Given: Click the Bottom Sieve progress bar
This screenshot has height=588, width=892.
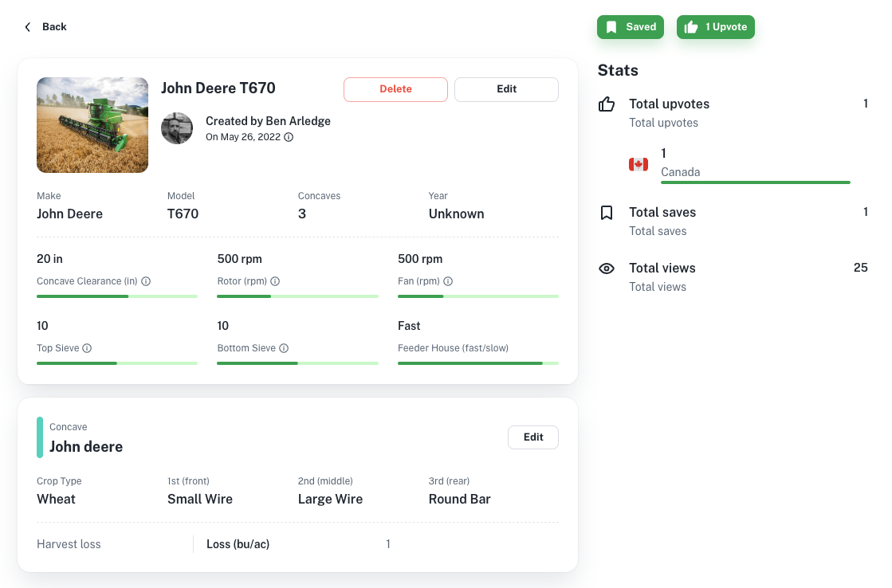Looking at the screenshot, I should (297, 363).
